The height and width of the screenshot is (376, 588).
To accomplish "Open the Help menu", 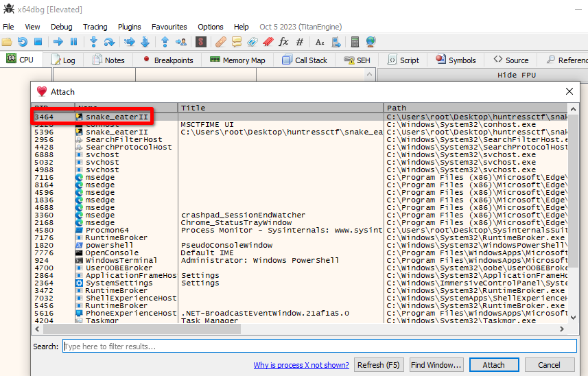I will 241,27.
